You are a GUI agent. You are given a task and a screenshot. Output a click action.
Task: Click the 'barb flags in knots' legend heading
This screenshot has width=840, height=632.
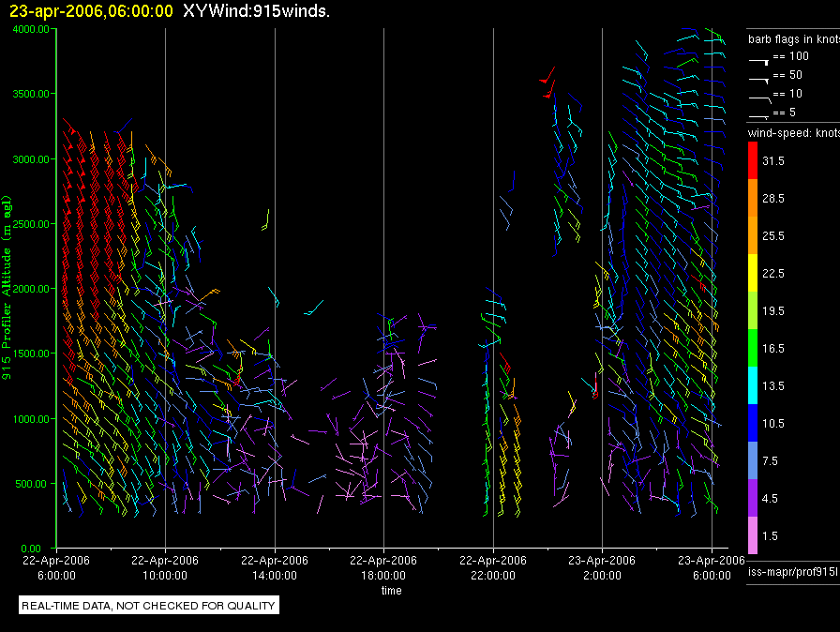tap(794, 39)
